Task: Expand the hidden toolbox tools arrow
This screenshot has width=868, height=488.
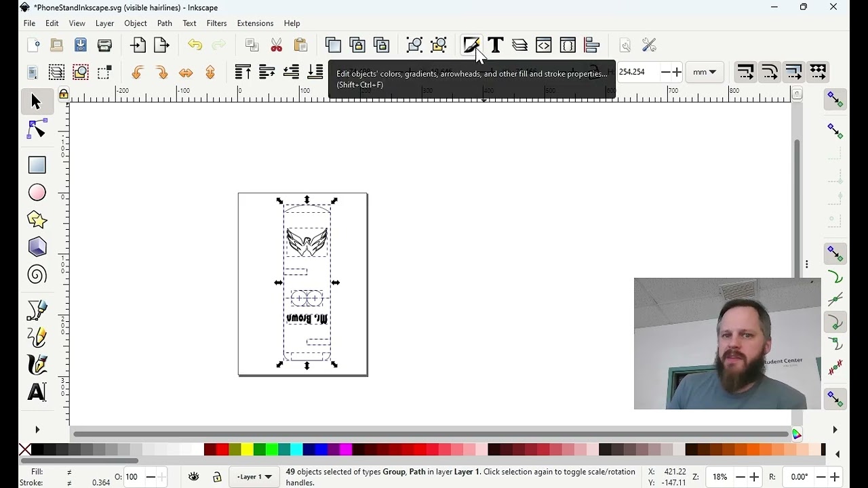Action: [x=37, y=430]
